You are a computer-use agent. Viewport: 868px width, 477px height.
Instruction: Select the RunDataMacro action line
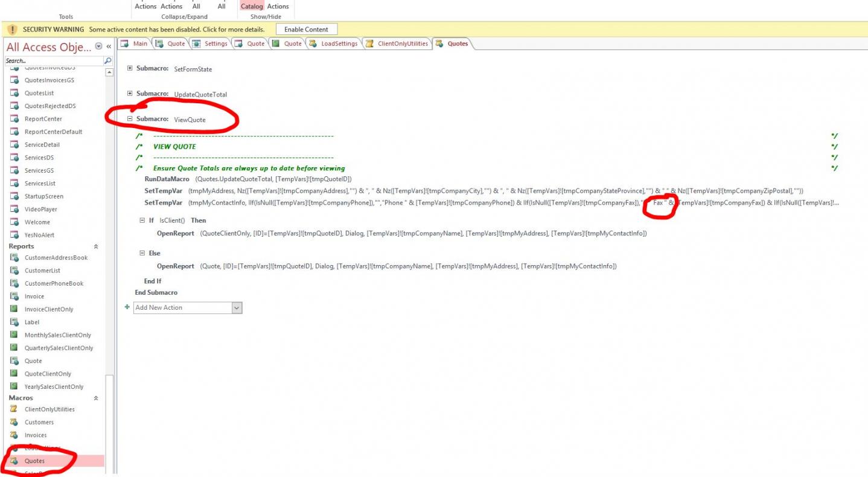coord(248,179)
